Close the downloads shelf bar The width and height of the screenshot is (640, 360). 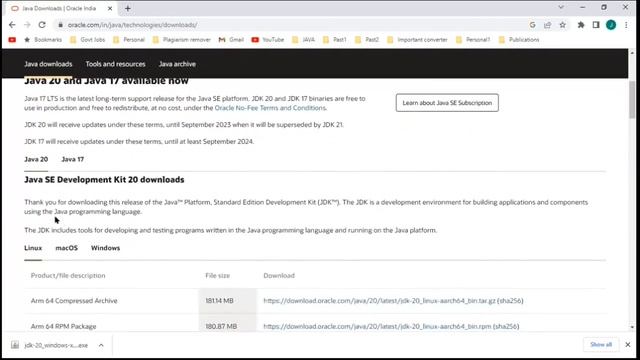click(628, 345)
